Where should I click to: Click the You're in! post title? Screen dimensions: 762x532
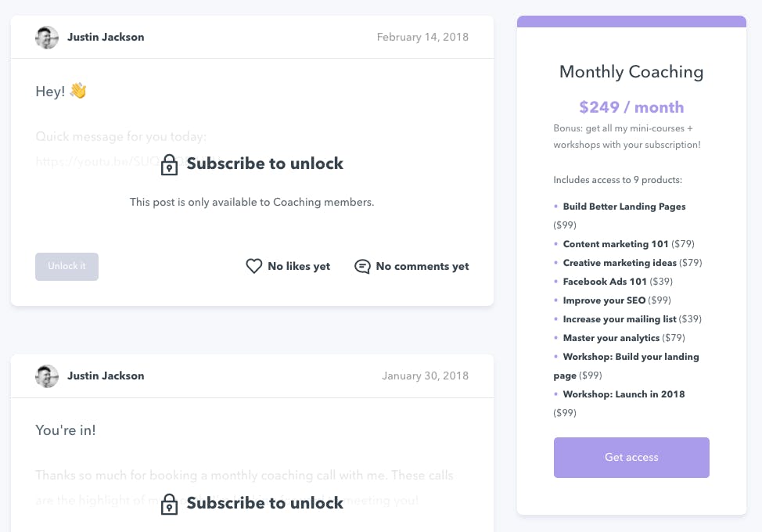(x=66, y=430)
